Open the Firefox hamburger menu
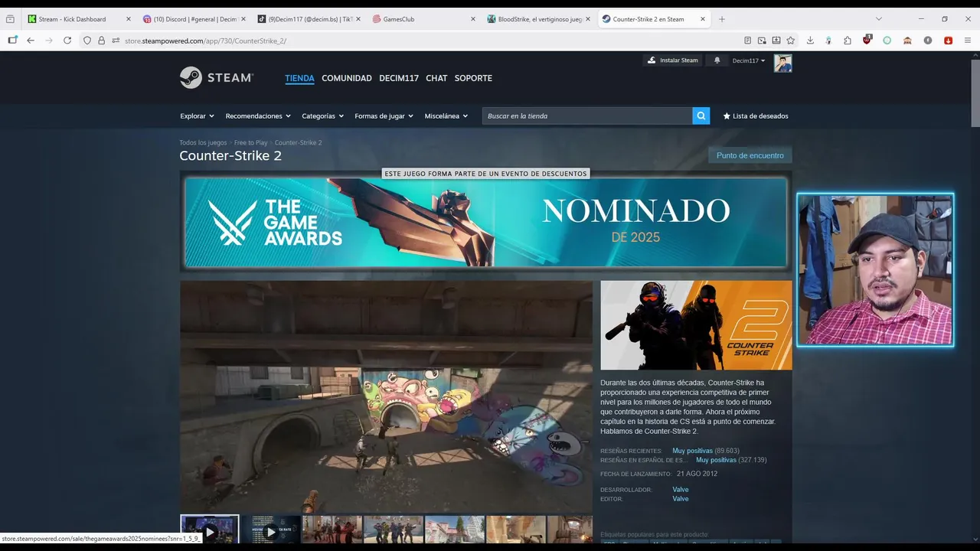This screenshot has width=980, height=551. 968,40
